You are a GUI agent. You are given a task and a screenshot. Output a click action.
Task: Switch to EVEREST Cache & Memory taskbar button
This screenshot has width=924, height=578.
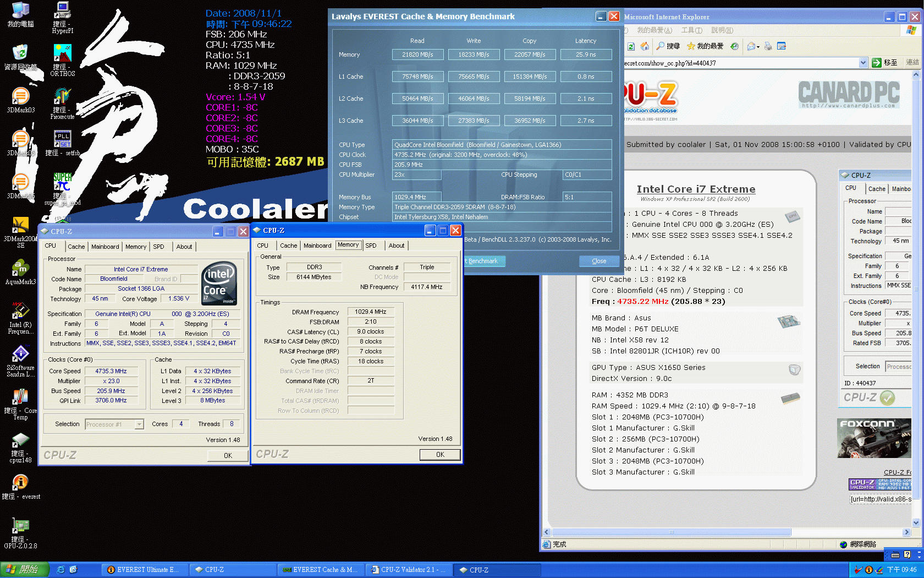321,570
